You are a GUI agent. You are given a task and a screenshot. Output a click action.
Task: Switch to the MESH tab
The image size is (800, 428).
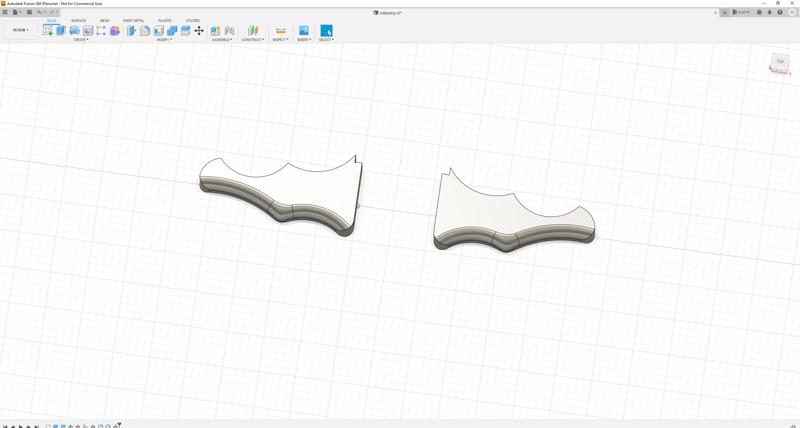coord(105,20)
